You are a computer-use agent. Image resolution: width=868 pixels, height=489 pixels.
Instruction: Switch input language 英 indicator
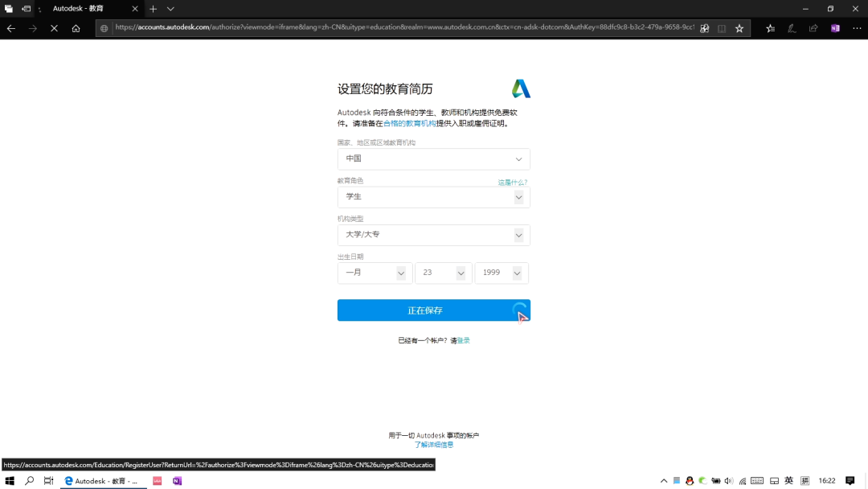[x=789, y=481]
